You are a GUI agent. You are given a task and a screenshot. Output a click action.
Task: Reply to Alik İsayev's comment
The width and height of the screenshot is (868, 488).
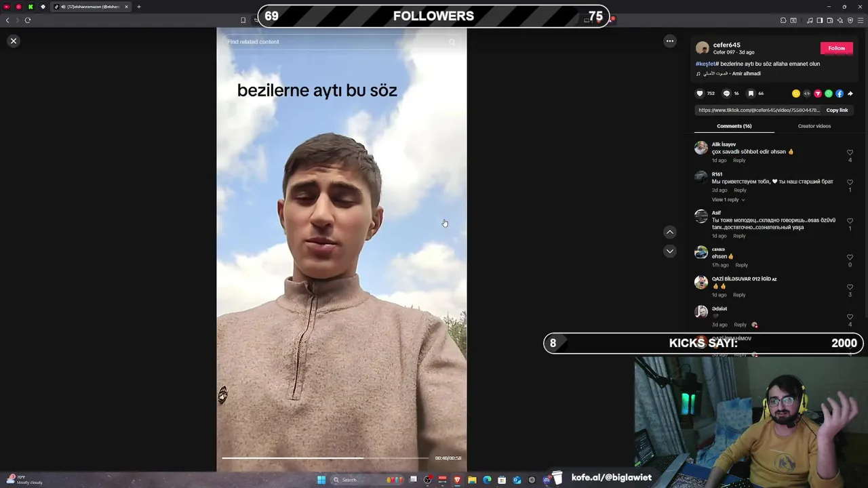coord(739,161)
